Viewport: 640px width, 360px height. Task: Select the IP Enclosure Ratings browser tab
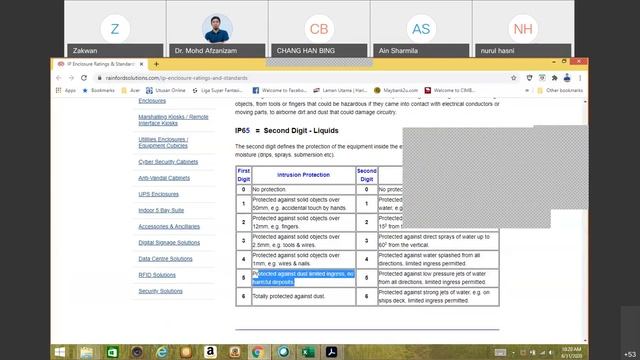coord(100,64)
